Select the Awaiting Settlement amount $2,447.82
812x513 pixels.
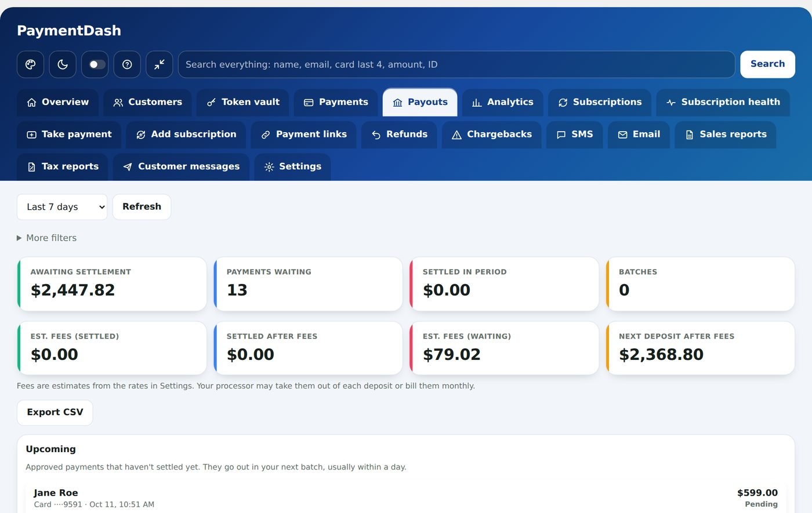point(72,290)
